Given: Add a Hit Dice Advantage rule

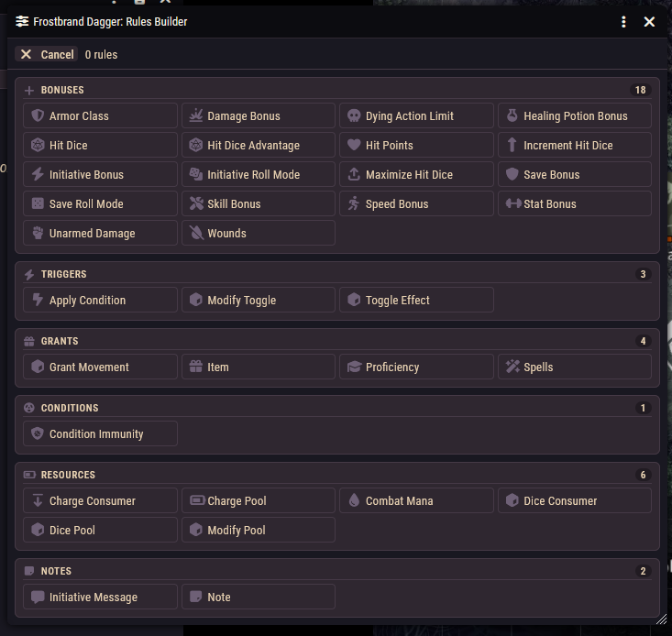Looking at the screenshot, I should (x=259, y=145).
